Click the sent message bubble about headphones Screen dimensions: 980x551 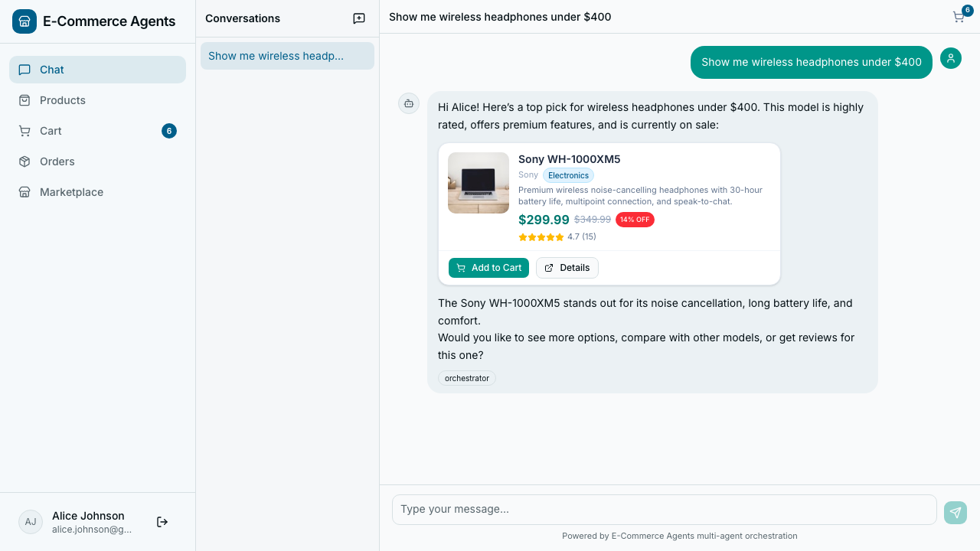pos(812,62)
